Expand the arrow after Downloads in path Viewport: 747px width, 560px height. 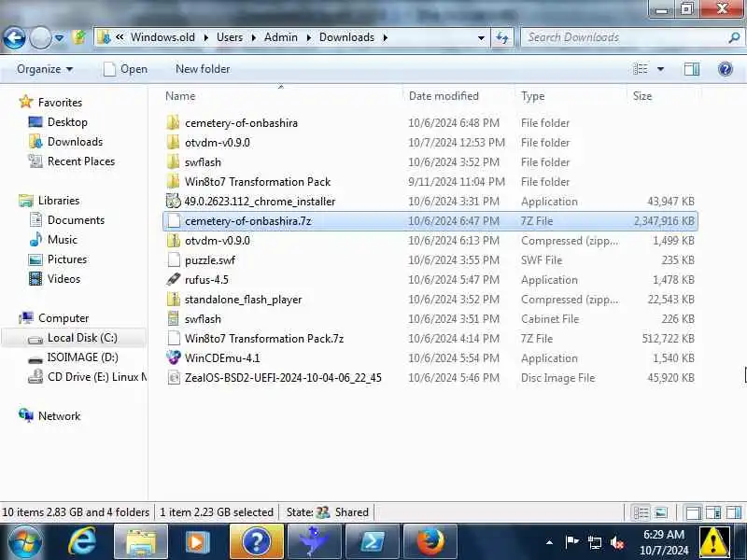tap(385, 37)
